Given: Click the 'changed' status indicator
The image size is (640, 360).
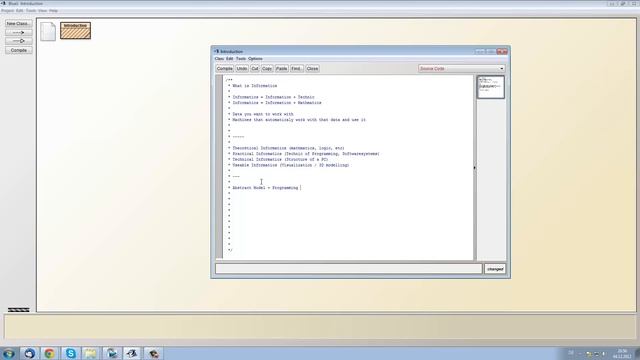Looking at the screenshot, I should pos(495,269).
